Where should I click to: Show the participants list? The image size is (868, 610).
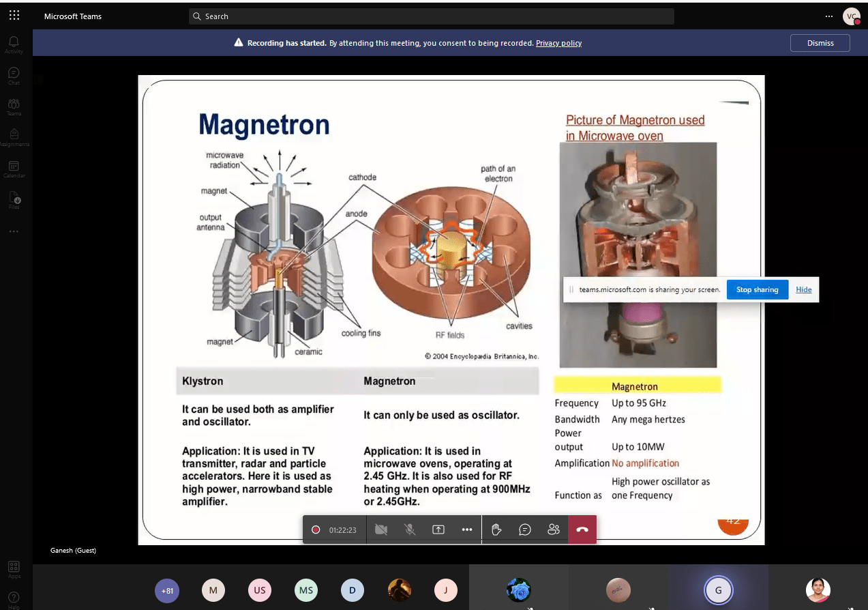pos(554,529)
